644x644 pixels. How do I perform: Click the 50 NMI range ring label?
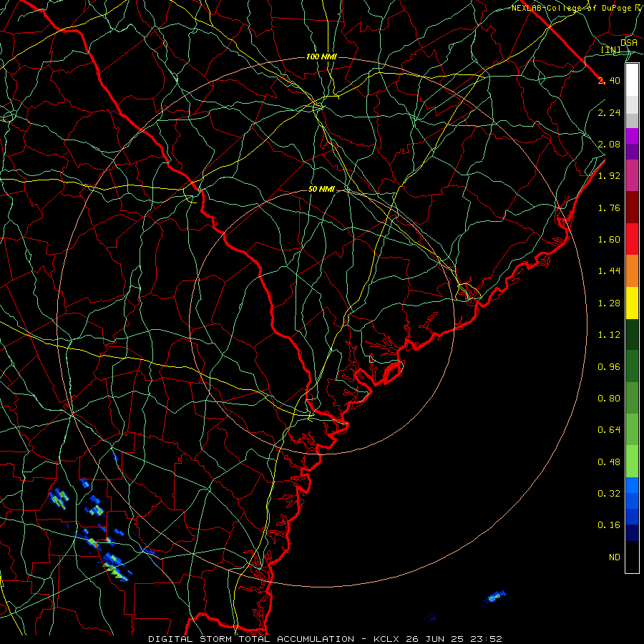pos(321,190)
